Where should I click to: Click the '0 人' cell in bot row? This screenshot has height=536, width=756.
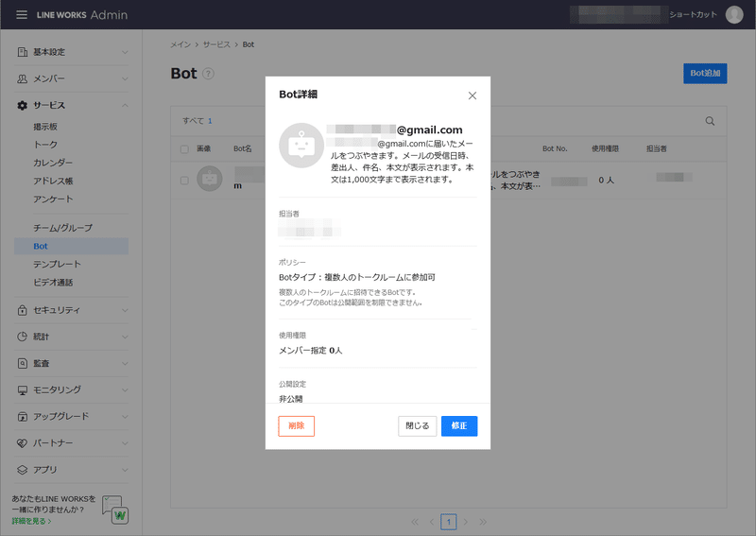coord(606,180)
